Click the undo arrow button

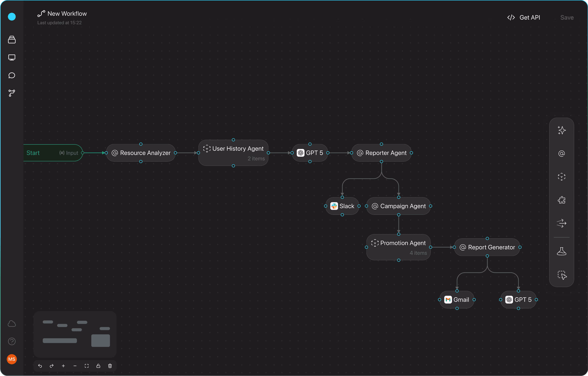coord(40,366)
